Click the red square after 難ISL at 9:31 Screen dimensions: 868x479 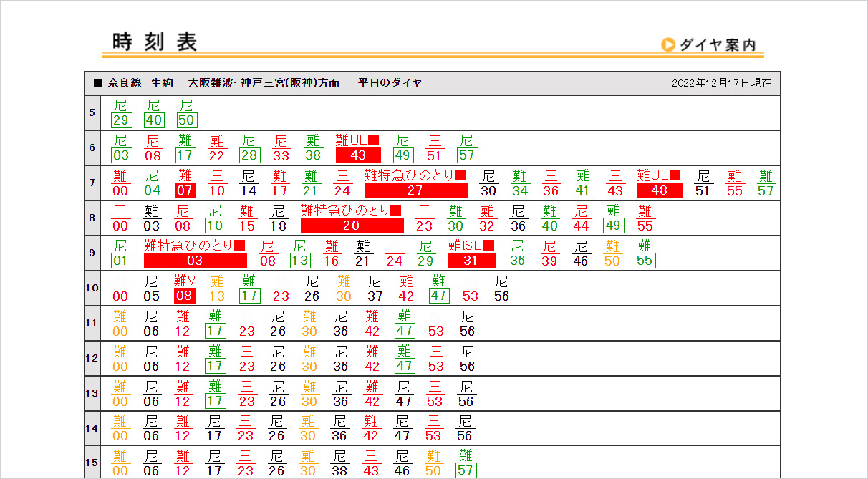coord(489,246)
